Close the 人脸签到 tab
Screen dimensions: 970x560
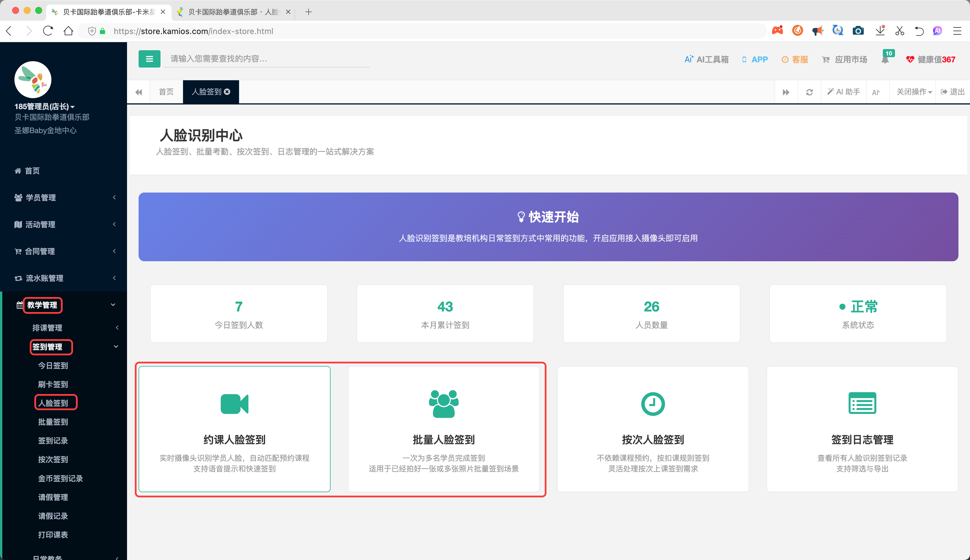[x=227, y=92]
